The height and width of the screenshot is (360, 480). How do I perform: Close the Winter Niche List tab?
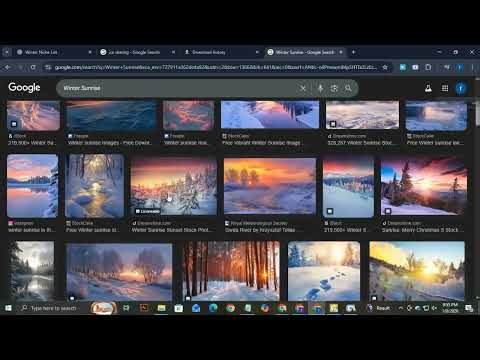[x=90, y=52]
